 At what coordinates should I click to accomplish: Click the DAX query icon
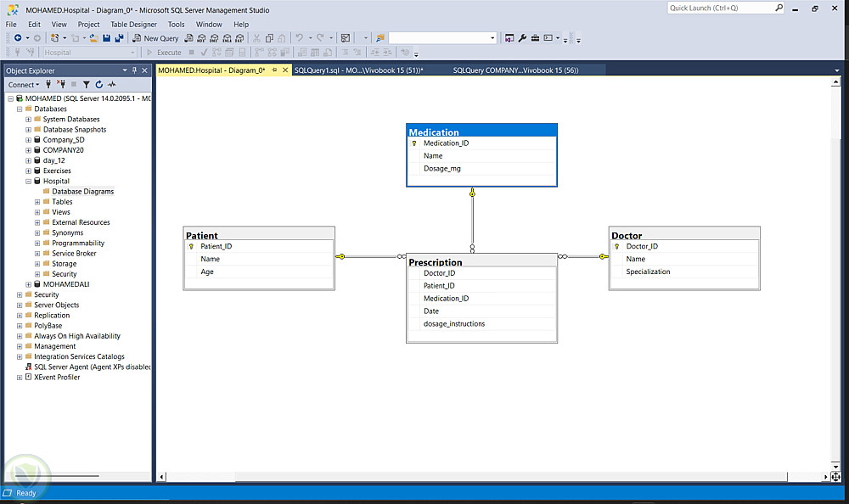(239, 38)
